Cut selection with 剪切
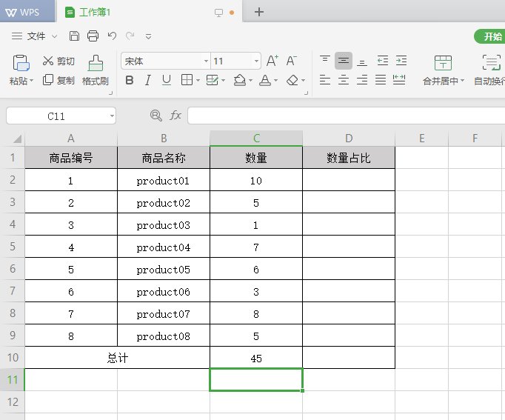The image size is (505, 420). point(58,61)
